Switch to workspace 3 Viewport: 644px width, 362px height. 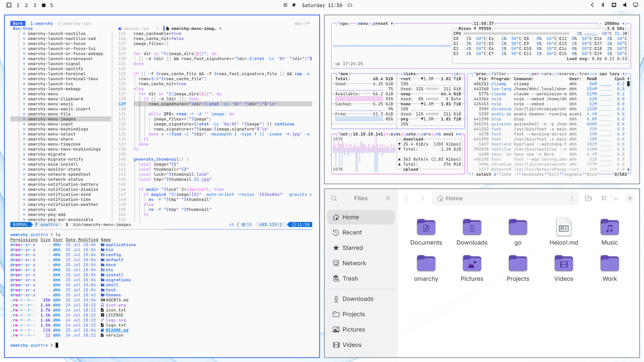point(35,5)
